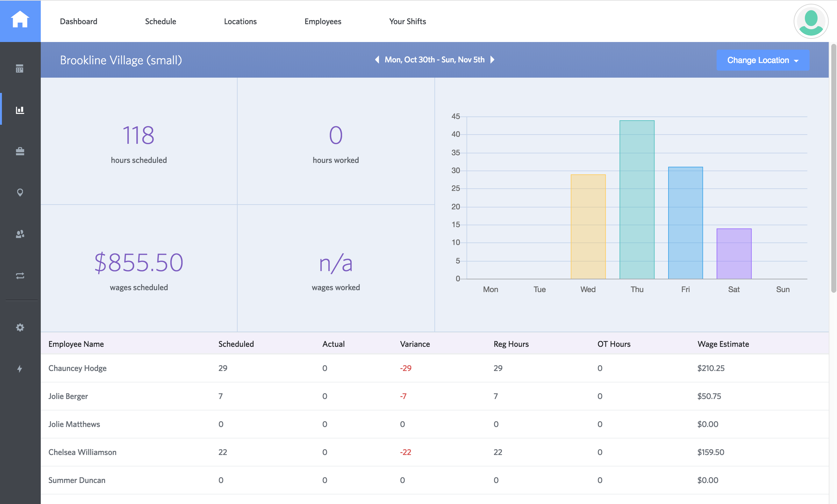Image resolution: width=837 pixels, height=504 pixels.
Task: Click the map pin locations sidebar icon
Action: [20, 192]
